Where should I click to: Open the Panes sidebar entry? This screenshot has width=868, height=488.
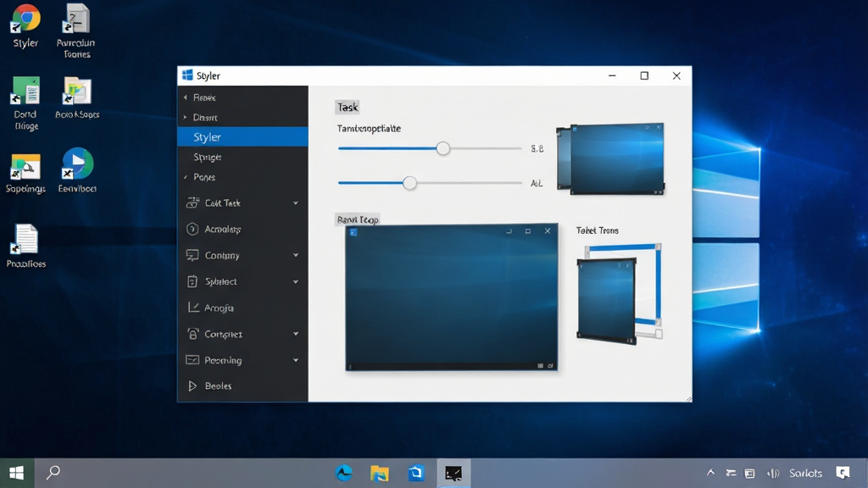tap(242, 177)
